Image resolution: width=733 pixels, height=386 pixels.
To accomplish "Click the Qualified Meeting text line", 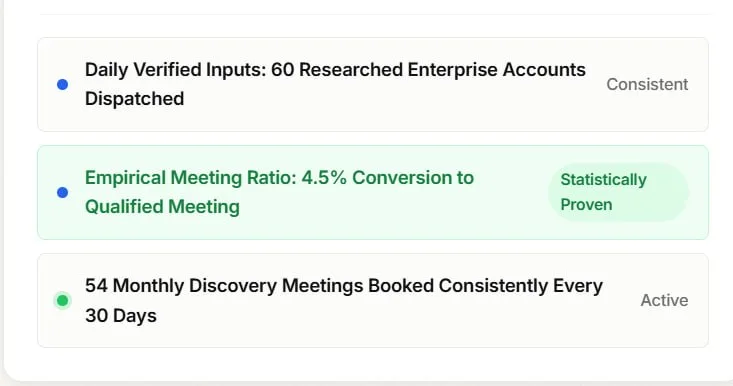I will pos(162,207).
